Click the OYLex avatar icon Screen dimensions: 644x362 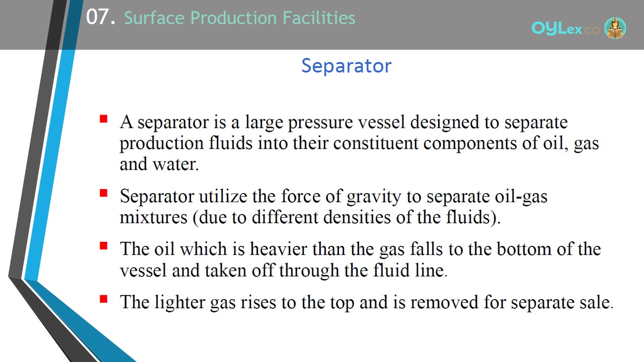(615, 28)
